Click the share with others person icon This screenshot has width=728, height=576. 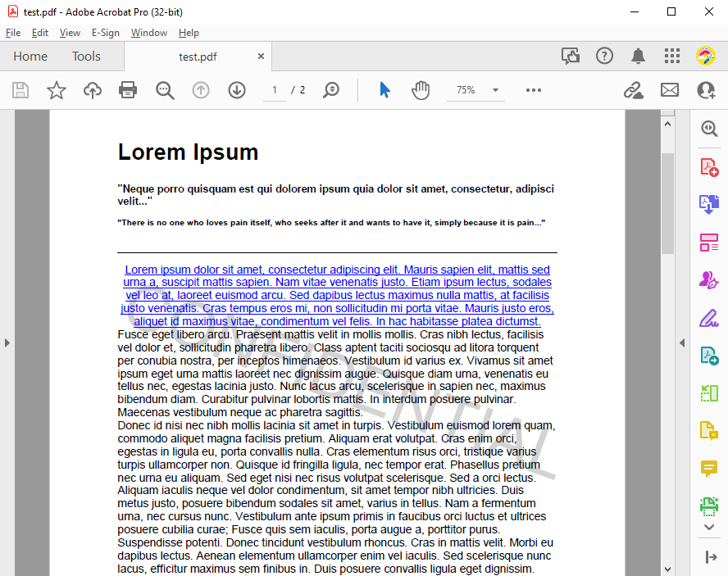click(x=706, y=90)
